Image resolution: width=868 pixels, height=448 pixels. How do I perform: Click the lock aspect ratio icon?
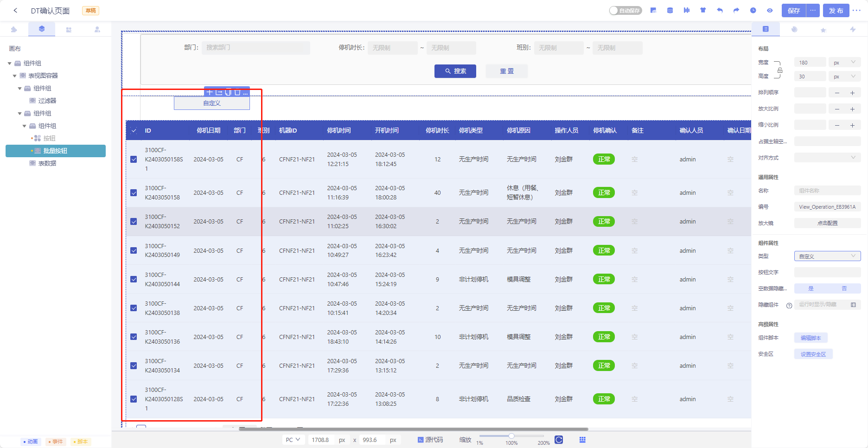pos(780,70)
